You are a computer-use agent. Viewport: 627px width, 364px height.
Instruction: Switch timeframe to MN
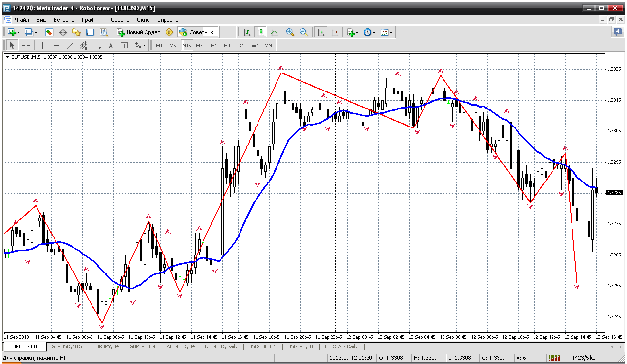point(268,45)
